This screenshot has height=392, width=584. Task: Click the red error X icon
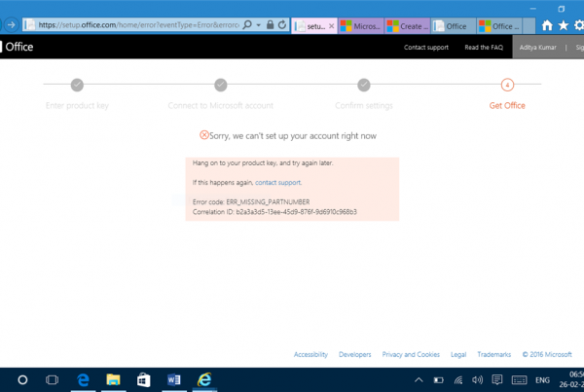pyautogui.click(x=204, y=135)
